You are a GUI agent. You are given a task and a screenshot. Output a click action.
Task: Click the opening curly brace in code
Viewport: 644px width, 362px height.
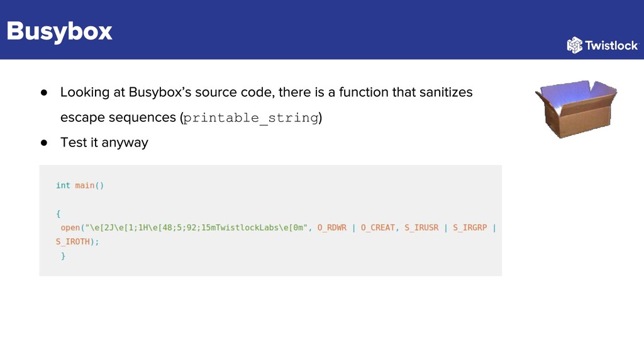(x=58, y=214)
